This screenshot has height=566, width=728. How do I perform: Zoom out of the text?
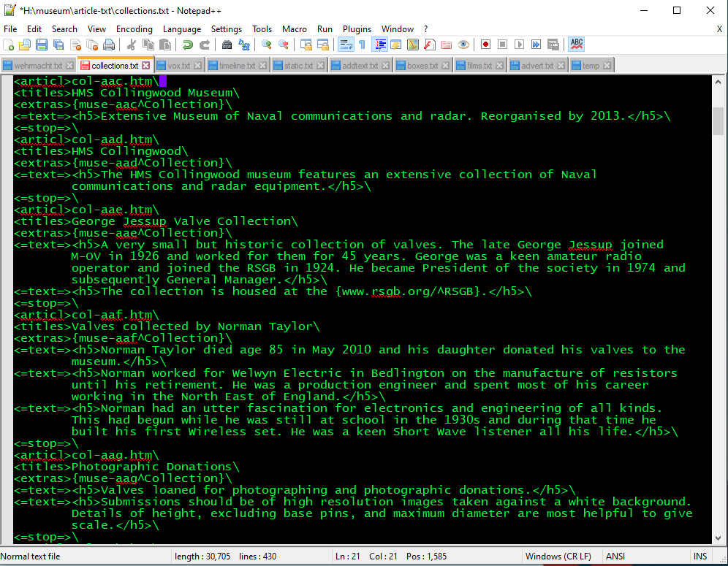[x=283, y=45]
